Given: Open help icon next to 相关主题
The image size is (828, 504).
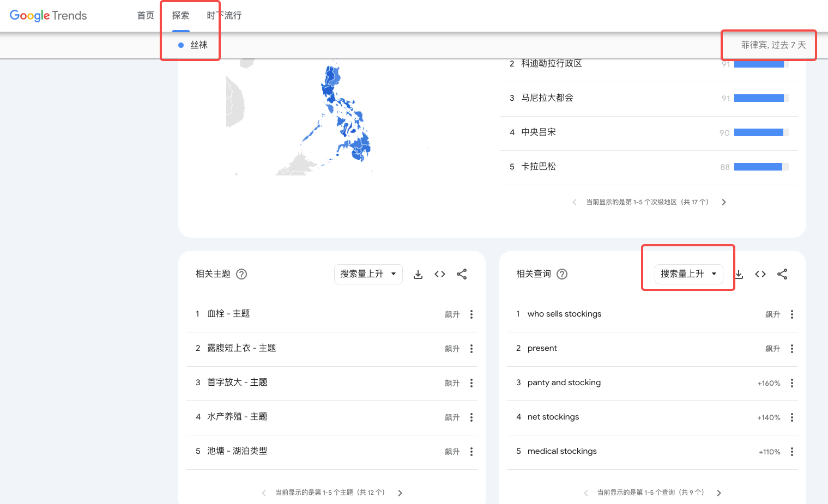Looking at the screenshot, I should pos(241,274).
